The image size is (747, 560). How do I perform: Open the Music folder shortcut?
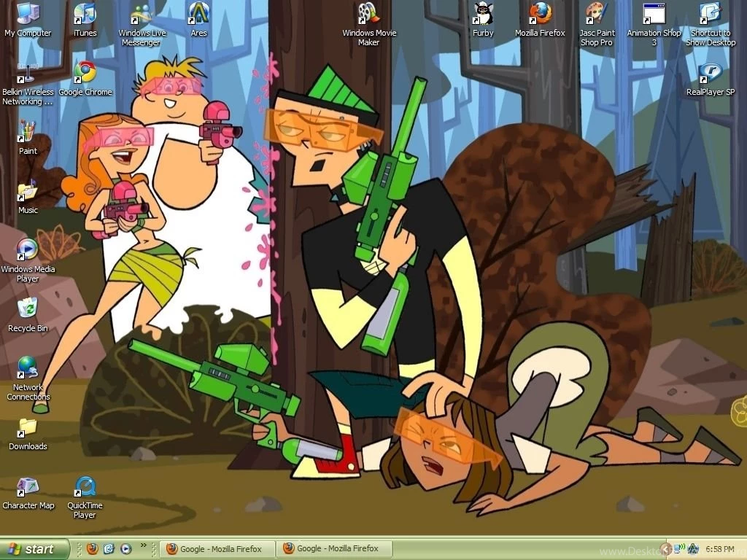coord(28,197)
